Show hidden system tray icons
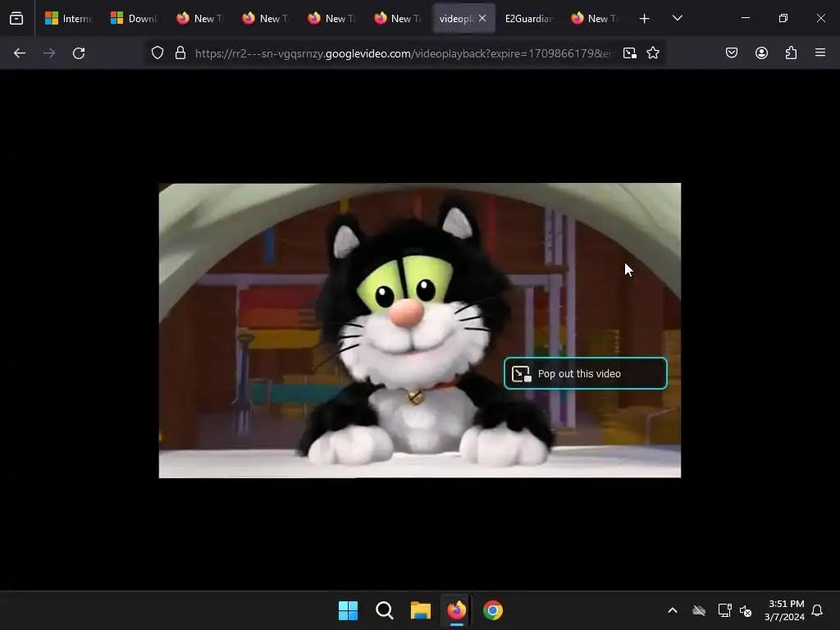 point(673,610)
